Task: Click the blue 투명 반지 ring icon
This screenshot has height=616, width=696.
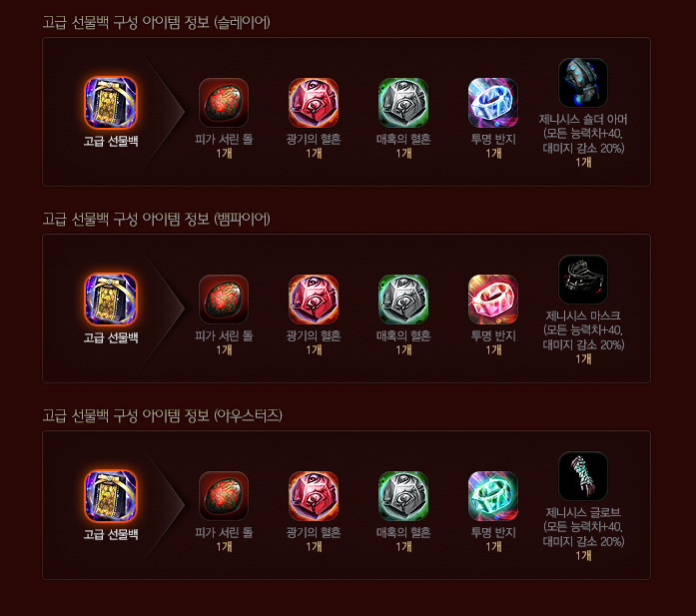Action: 493,103
